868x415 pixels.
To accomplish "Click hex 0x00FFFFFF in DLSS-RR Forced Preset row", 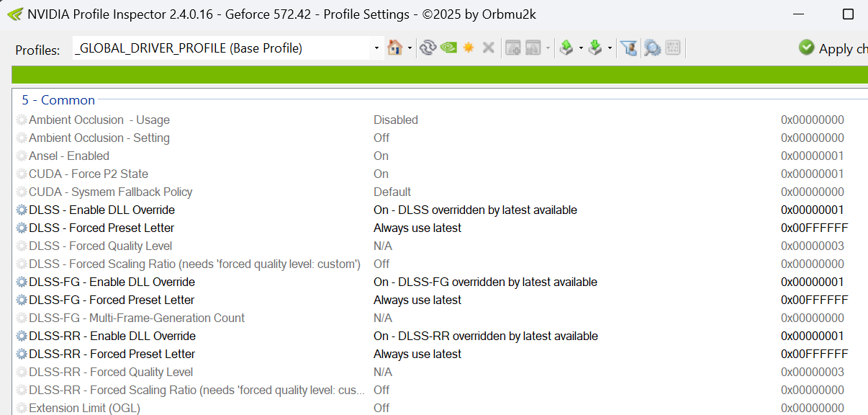I will [x=814, y=354].
